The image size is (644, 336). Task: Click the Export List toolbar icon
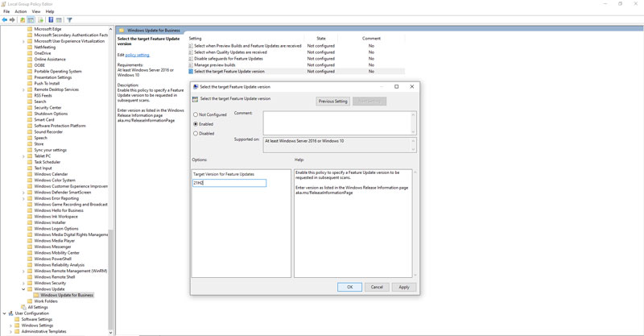pos(41,19)
